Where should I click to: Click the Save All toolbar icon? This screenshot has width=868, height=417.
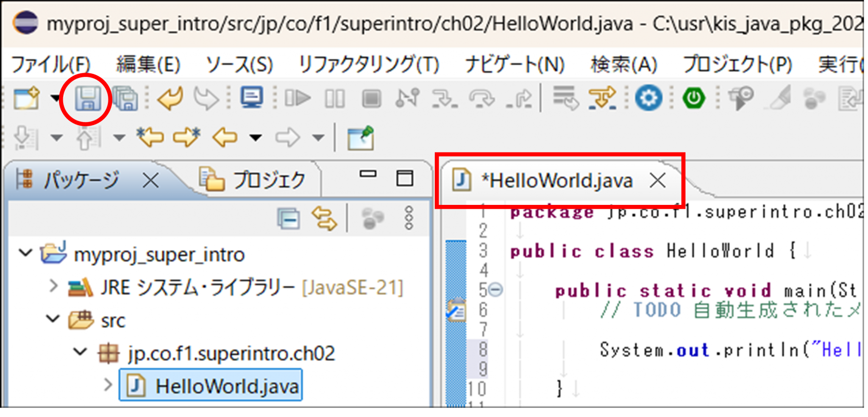click(125, 99)
